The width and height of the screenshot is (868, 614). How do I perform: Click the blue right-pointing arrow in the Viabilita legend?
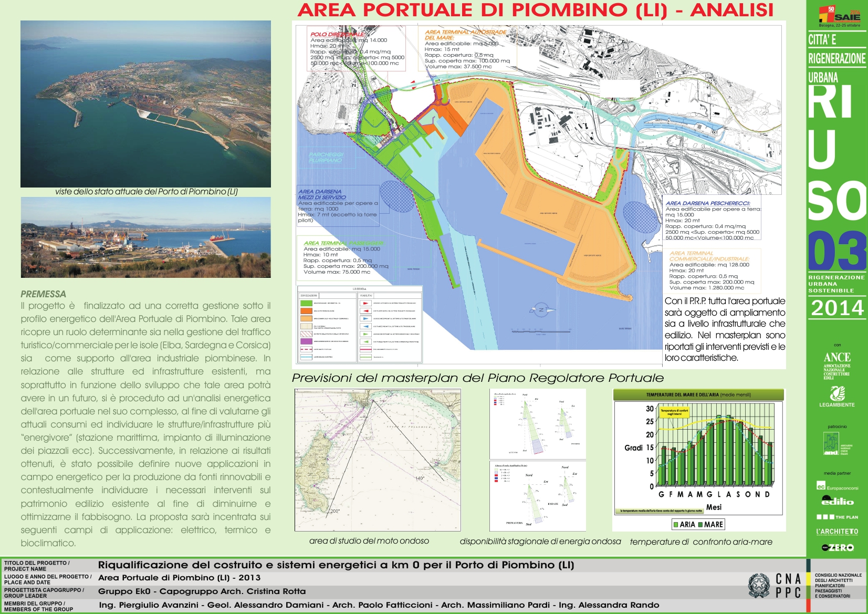(365, 319)
